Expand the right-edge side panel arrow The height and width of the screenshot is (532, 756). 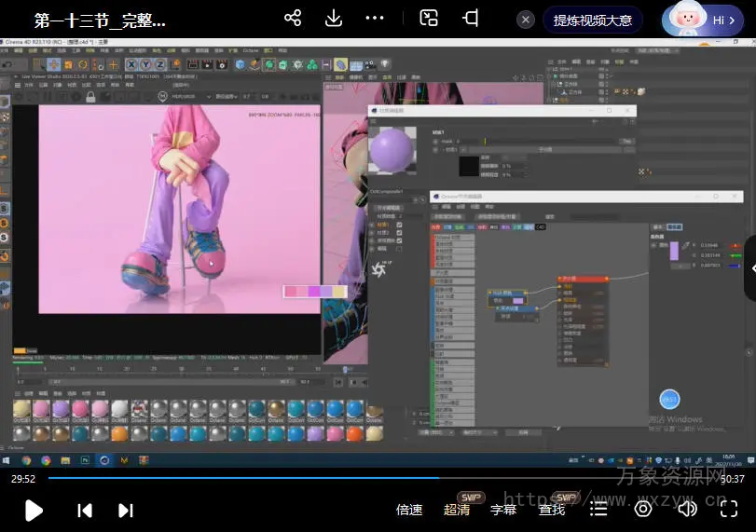(x=749, y=268)
